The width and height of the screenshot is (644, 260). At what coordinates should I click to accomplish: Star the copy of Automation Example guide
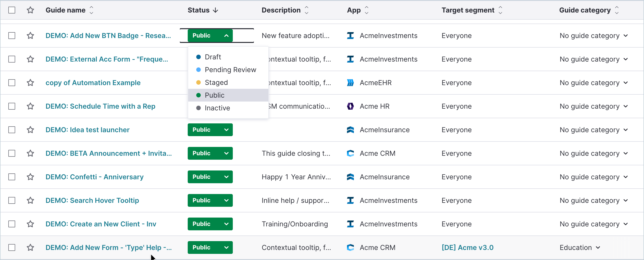coord(30,83)
